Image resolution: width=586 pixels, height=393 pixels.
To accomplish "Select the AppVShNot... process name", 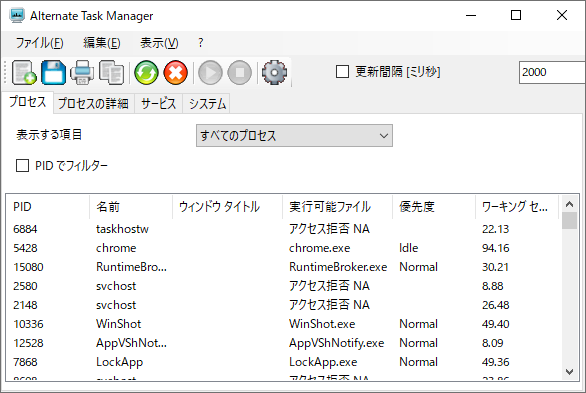I will (131, 343).
